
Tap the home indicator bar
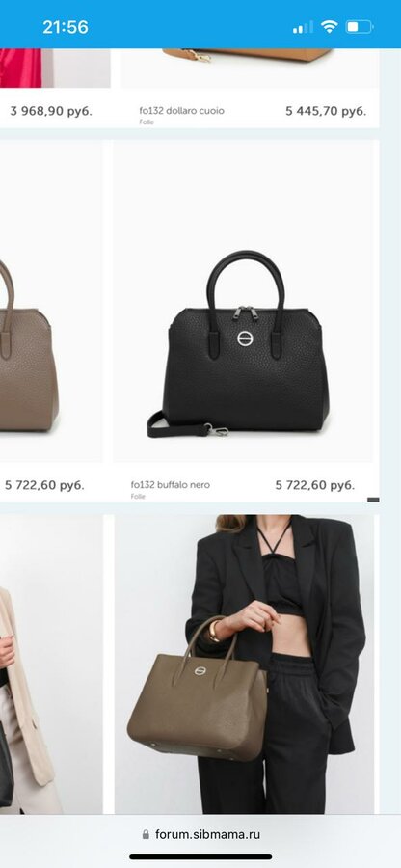tap(200, 857)
